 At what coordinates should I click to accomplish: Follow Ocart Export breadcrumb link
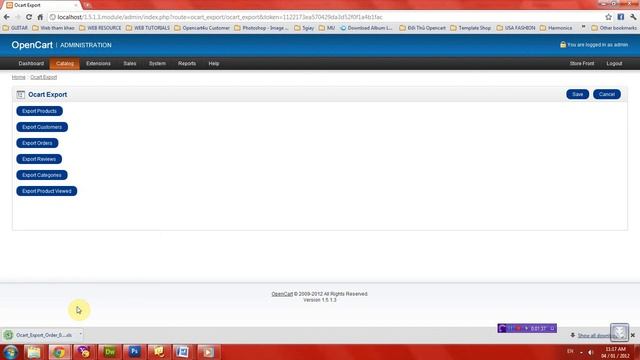click(x=44, y=77)
